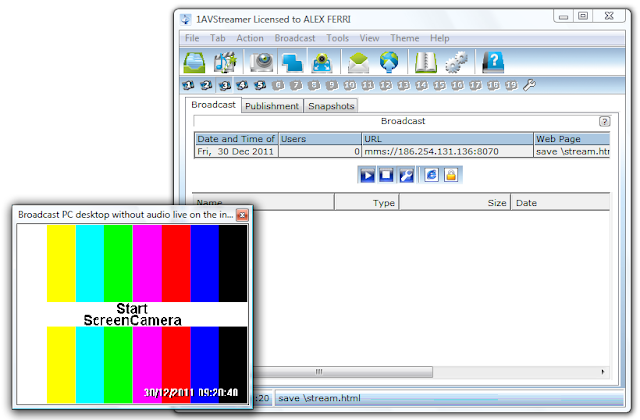Click the blue help book icon
The width and height of the screenshot is (640, 420).
(x=493, y=62)
